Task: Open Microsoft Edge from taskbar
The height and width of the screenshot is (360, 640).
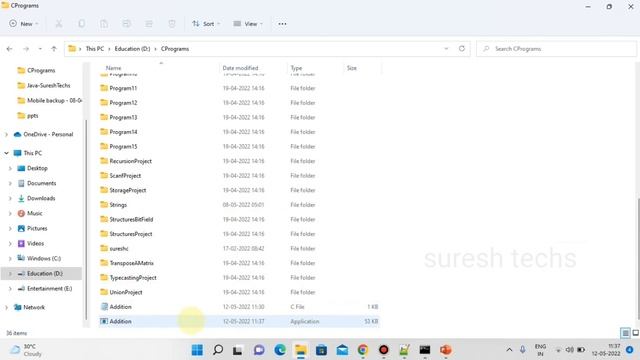Action: pos(280,350)
